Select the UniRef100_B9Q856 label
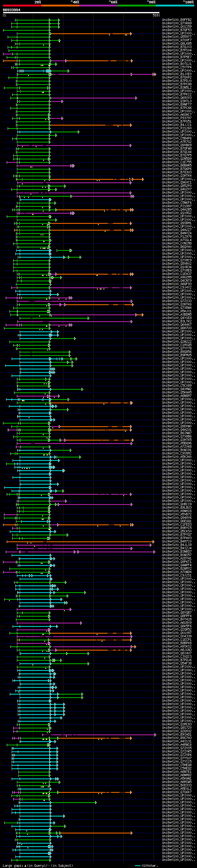 pyautogui.click(x=177, y=352)
